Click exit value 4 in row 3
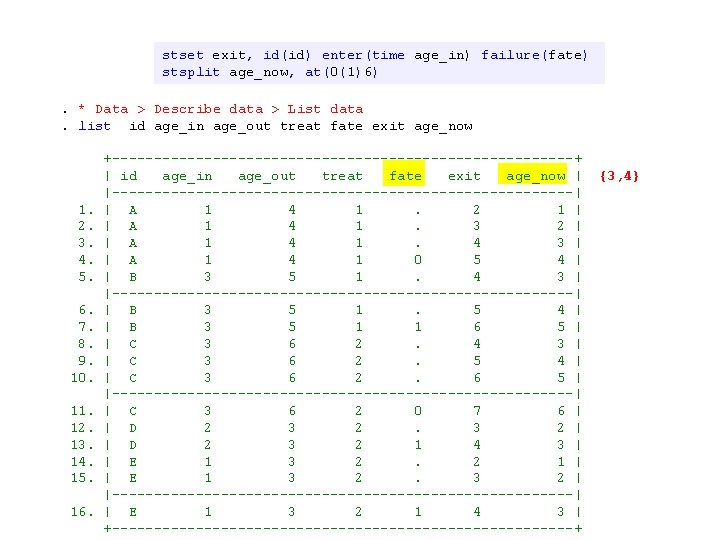Image resolution: width=720 pixels, height=540 pixels. [x=477, y=243]
